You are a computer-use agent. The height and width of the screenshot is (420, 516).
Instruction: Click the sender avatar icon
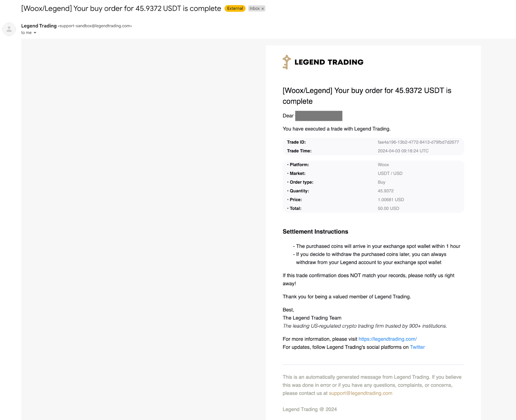tap(9, 29)
